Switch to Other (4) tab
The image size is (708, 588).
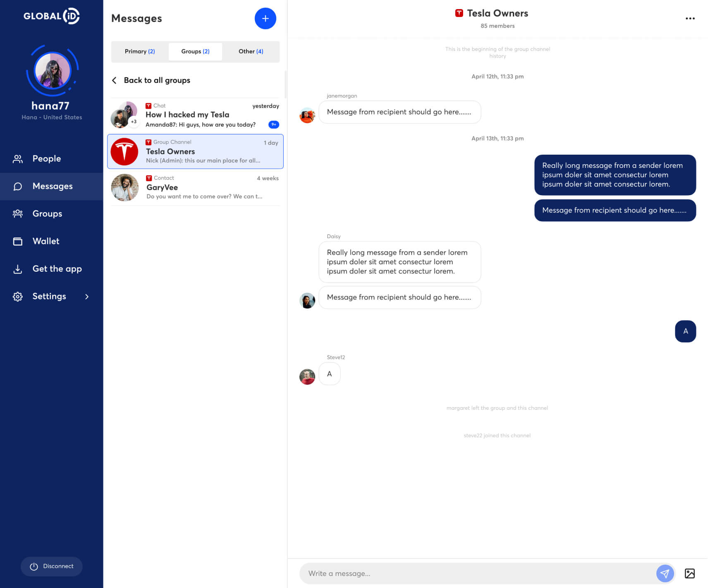tap(251, 52)
